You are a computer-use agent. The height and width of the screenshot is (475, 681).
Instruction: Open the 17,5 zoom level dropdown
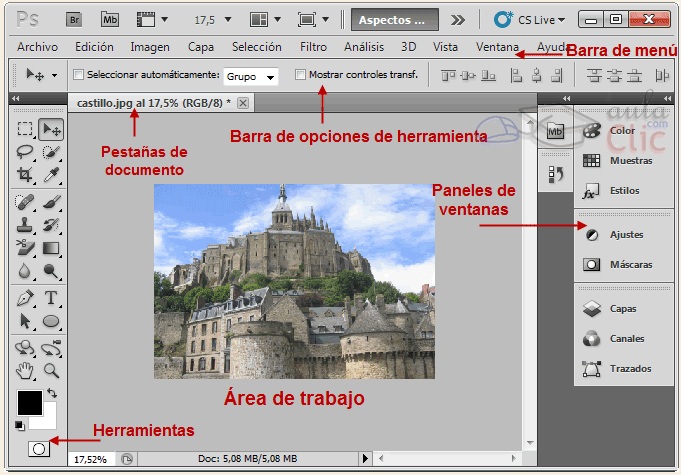[228, 20]
